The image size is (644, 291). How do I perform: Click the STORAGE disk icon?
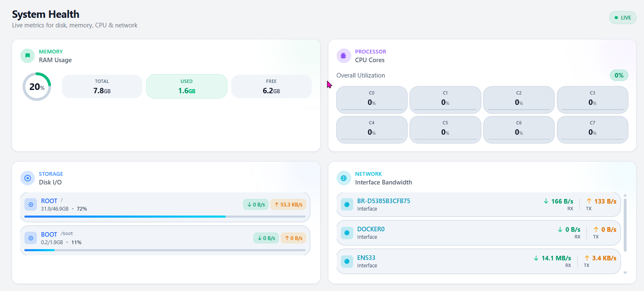coord(27,178)
